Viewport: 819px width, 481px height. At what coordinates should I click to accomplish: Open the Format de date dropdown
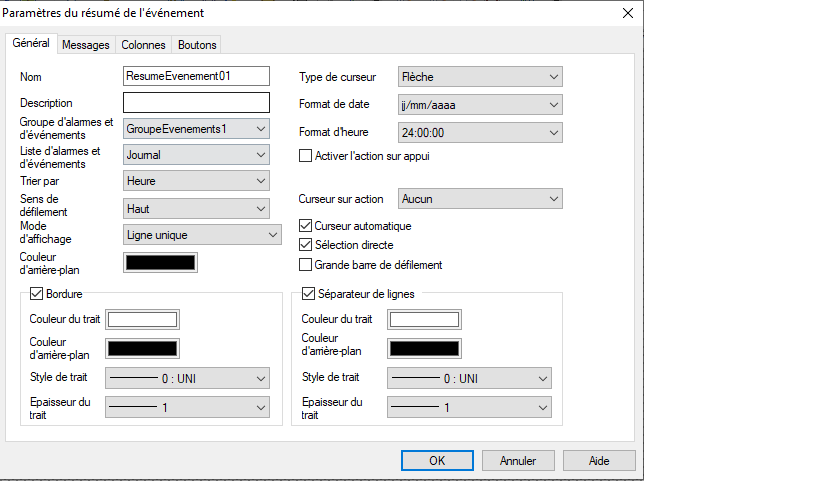point(479,104)
